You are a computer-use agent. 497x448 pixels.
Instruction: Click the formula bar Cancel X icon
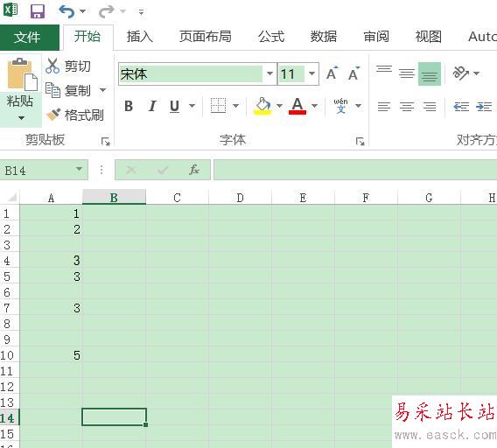coord(131,170)
